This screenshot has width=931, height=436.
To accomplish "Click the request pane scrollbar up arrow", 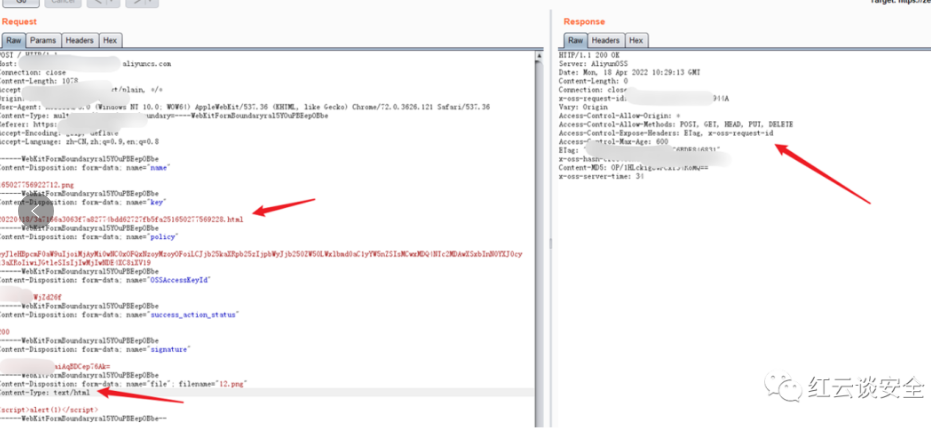I will [539, 57].
